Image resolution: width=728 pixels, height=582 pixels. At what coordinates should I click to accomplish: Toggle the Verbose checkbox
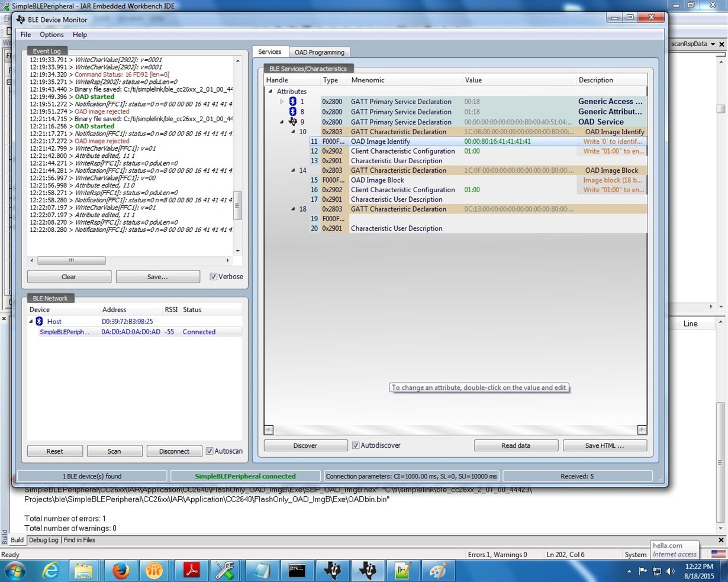click(x=213, y=277)
